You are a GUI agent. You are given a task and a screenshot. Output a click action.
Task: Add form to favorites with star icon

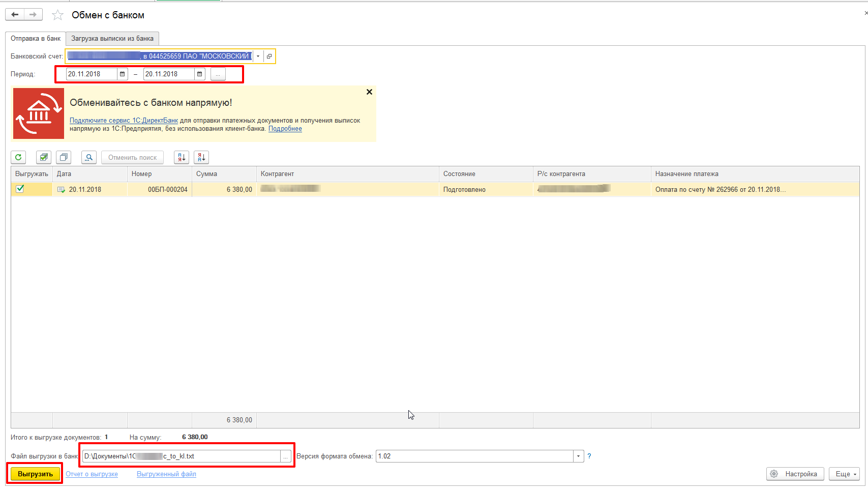[x=57, y=15]
